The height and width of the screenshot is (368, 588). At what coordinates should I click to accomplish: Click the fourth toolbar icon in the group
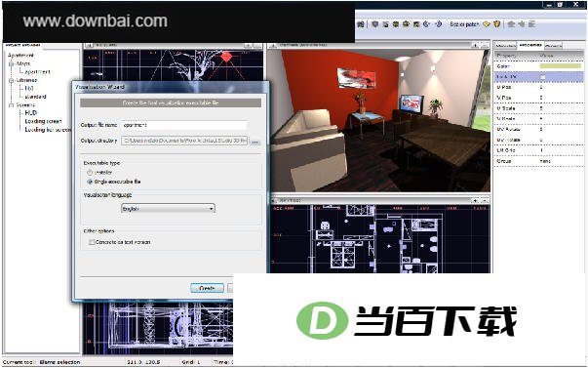406,24
